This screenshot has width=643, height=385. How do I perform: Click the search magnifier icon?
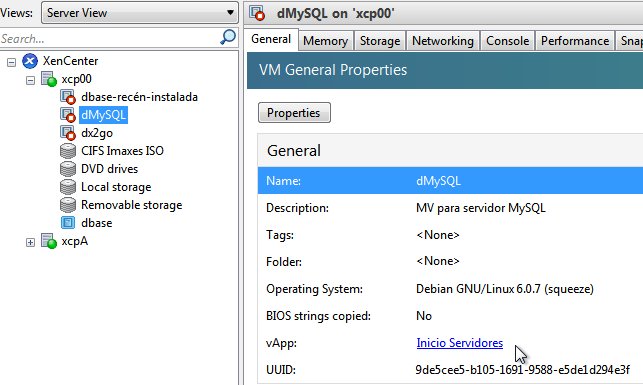tap(228, 37)
